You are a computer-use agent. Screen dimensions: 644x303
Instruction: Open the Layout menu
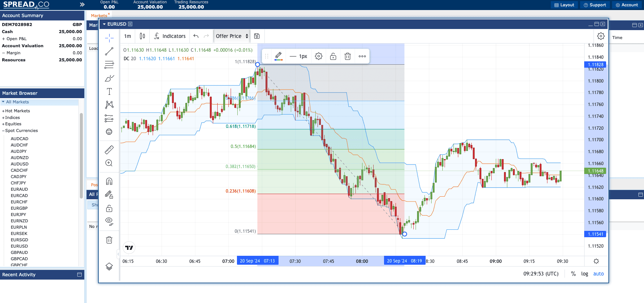pos(564,5)
